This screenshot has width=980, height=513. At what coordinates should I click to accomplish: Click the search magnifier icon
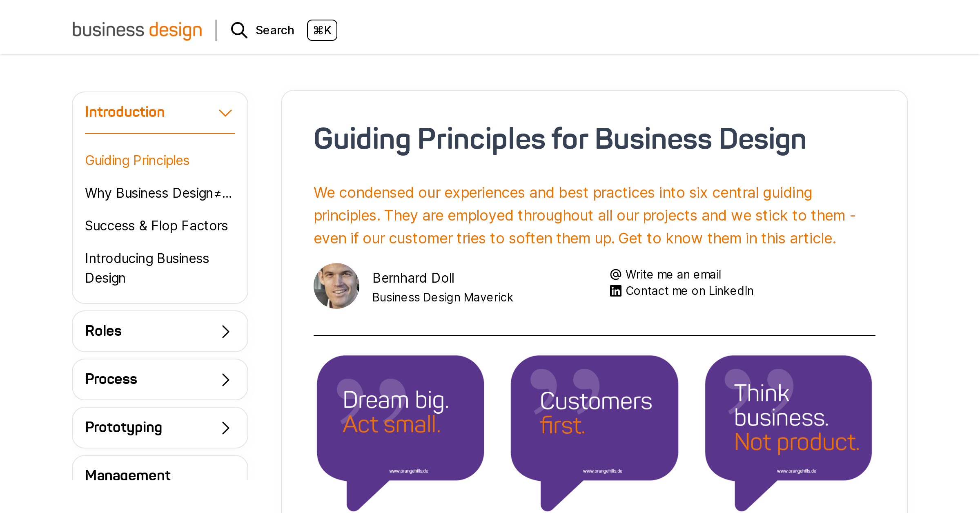click(x=239, y=30)
